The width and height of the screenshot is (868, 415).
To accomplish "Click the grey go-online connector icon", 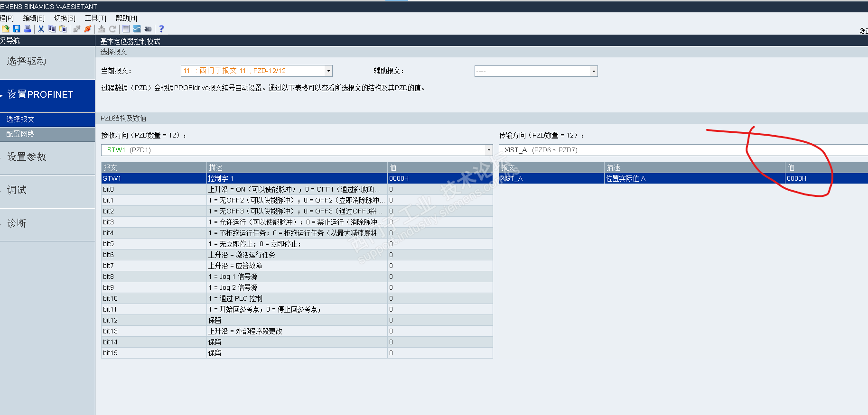I will pos(76,29).
